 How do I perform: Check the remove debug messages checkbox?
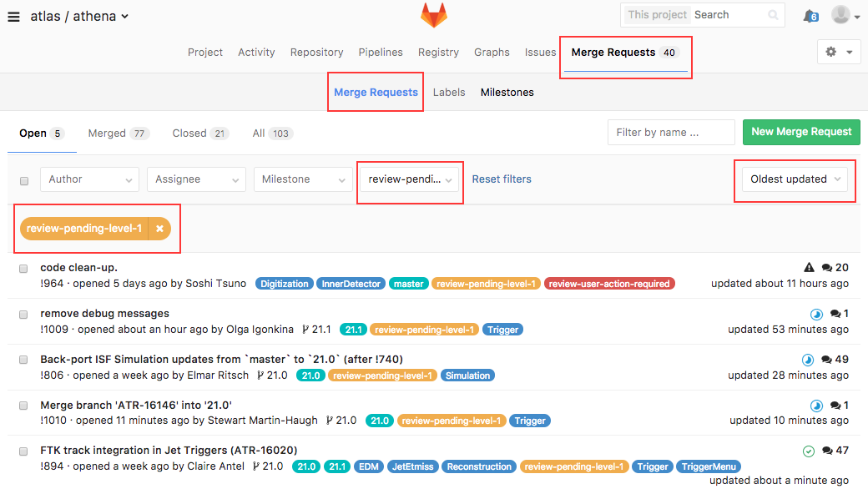pos(23,315)
